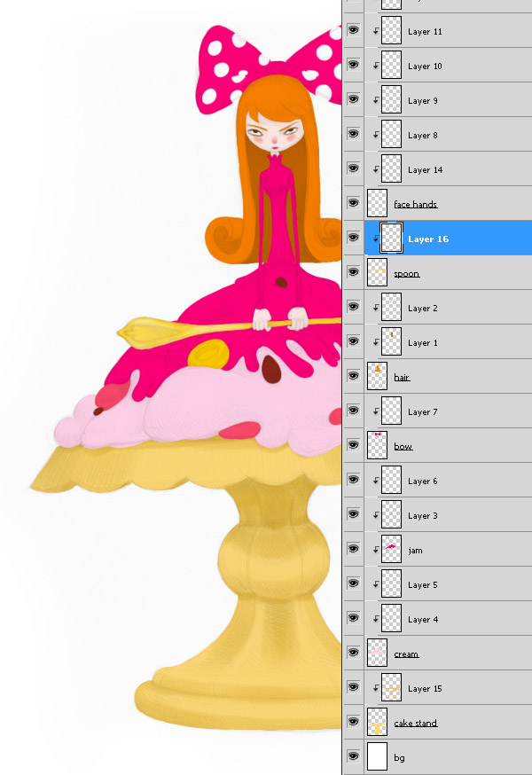The width and height of the screenshot is (532, 775).
Task: Select the 'hair' layer name
Action: tap(402, 377)
